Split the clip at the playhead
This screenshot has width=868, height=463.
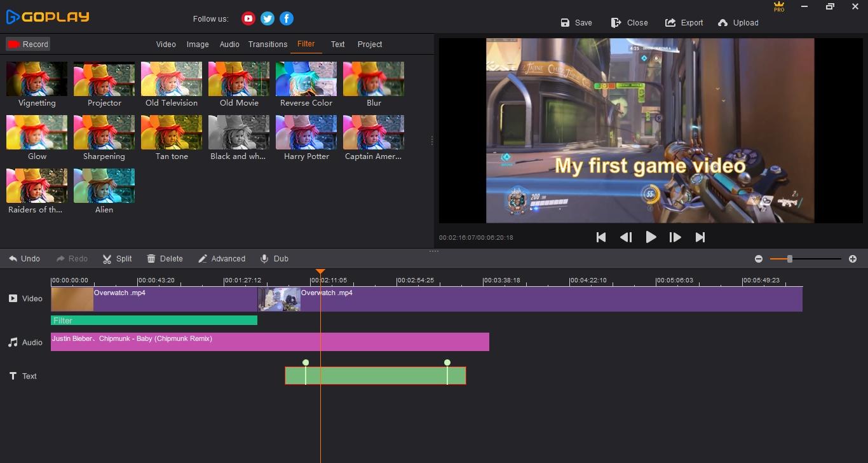[118, 259]
